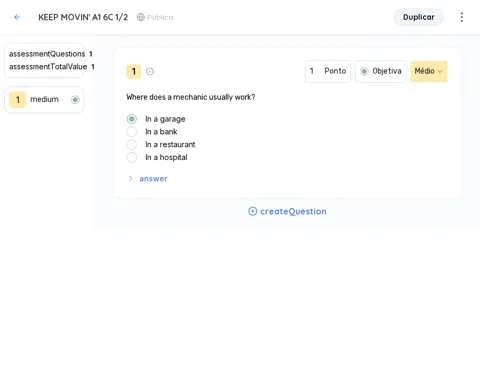The image size is (480, 384).
Task: Click the answer link text
Action: click(x=153, y=179)
